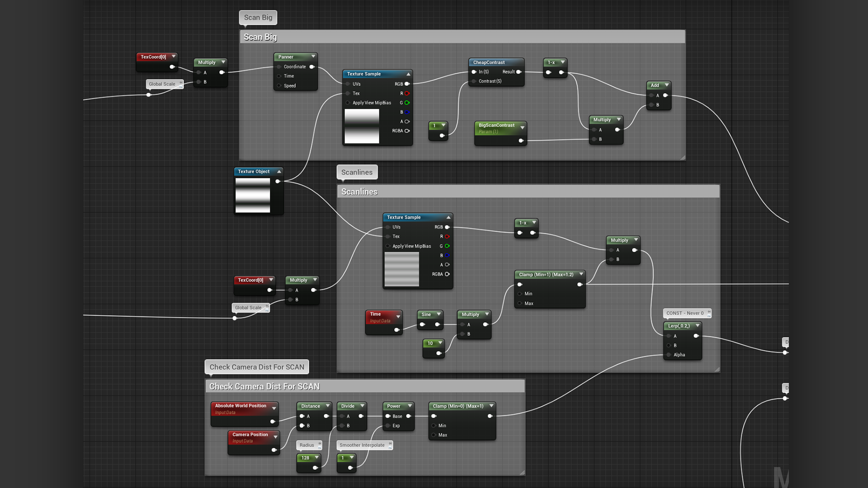Select the Absolute World Position node title
The height and width of the screenshot is (488, 868).
click(241, 406)
